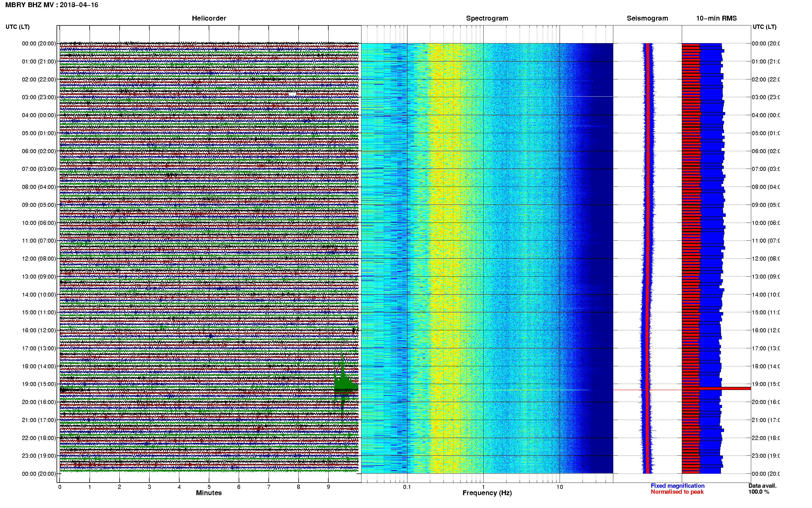Click the left '19:00 (15:00)' time label

pyautogui.click(x=39, y=384)
